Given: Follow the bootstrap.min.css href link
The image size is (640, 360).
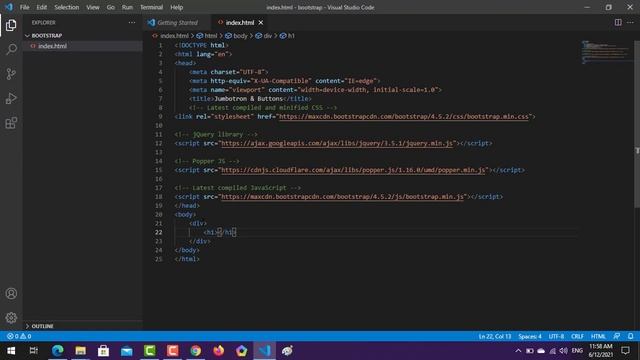Looking at the screenshot, I should point(404,117).
